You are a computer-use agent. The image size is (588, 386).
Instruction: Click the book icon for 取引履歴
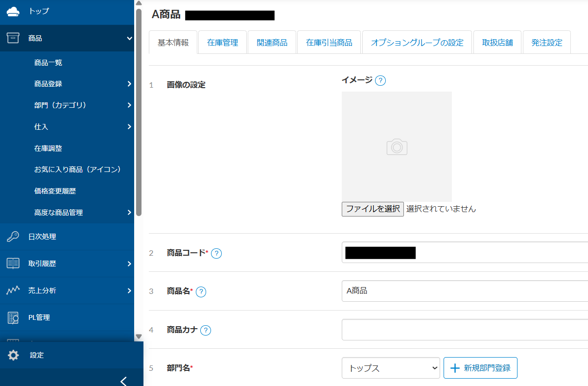[x=13, y=264]
